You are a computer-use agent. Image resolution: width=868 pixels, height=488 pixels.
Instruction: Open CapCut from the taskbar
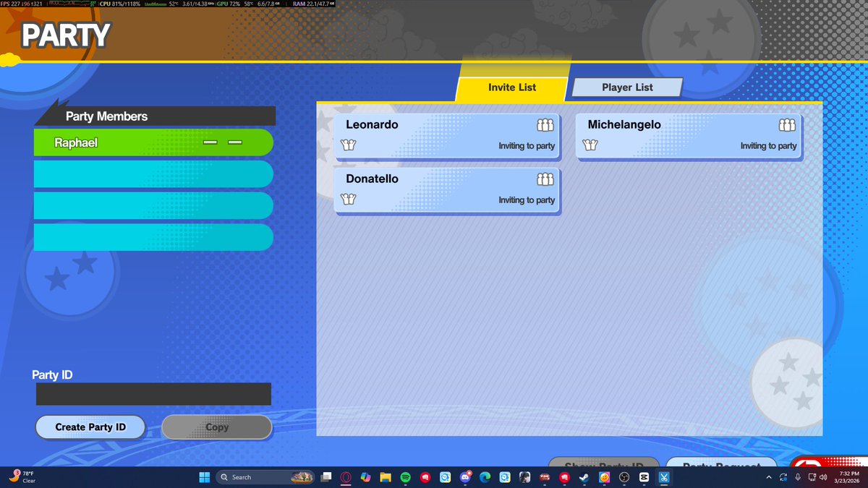coord(644,477)
